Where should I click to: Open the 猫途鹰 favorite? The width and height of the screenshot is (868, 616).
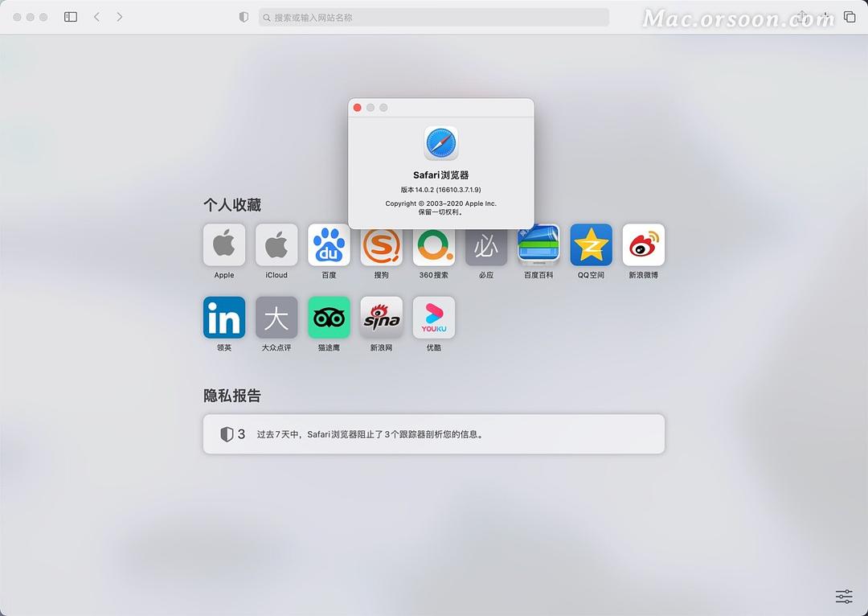(329, 318)
